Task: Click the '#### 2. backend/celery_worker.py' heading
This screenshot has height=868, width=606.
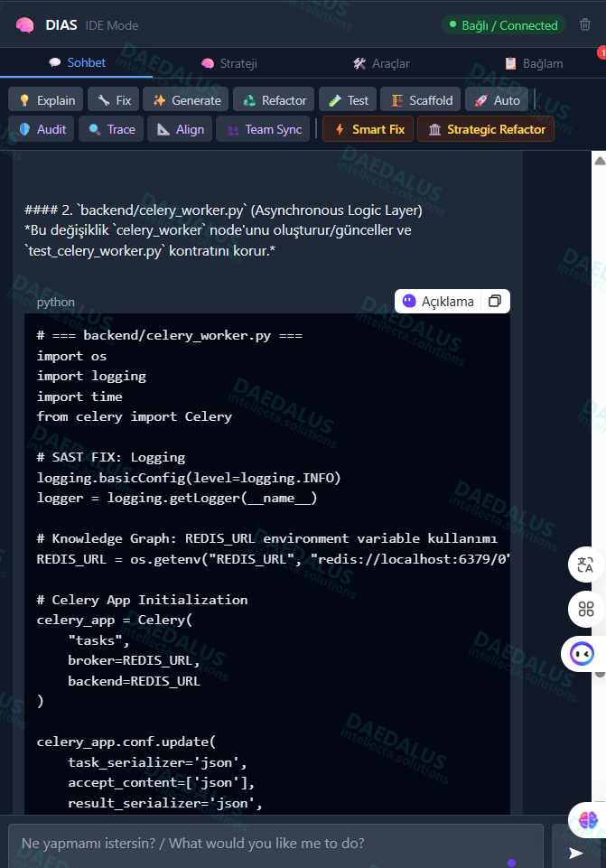Action: (223, 210)
